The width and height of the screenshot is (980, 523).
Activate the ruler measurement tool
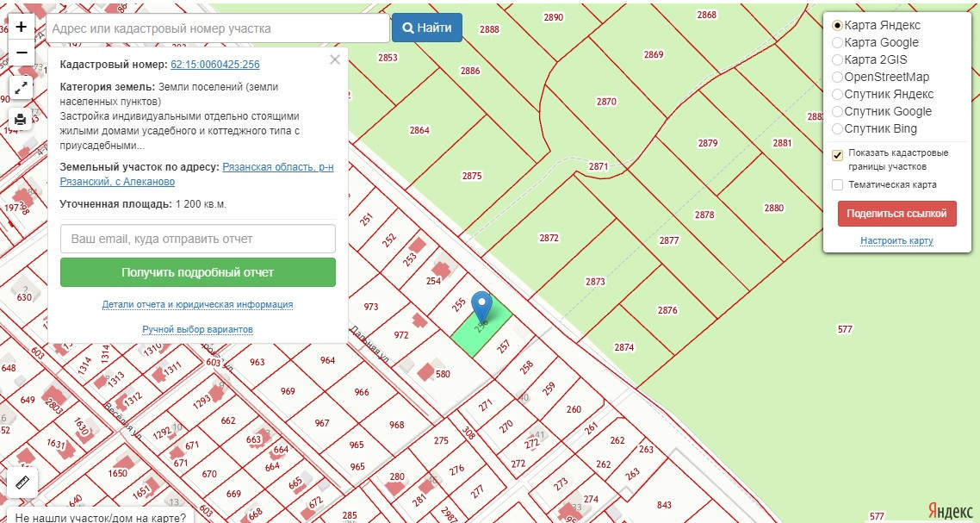(x=23, y=483)
